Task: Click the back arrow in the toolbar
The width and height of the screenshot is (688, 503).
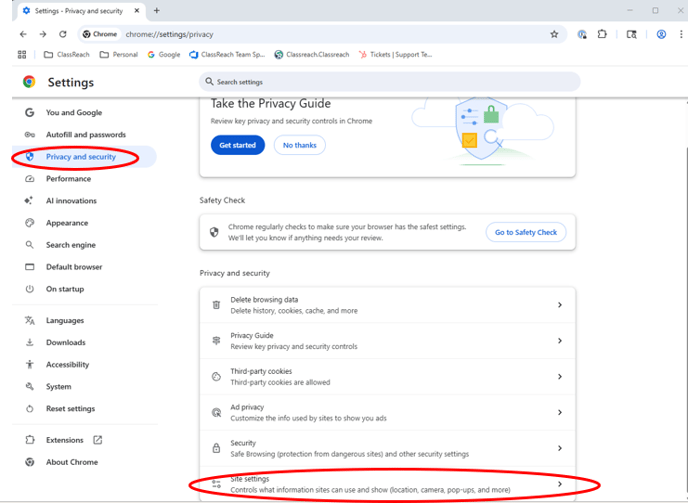Action: pos(23,34)
